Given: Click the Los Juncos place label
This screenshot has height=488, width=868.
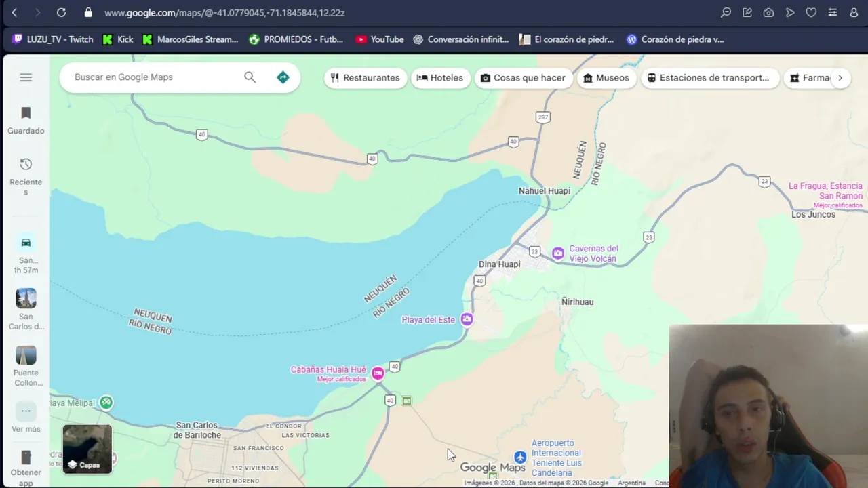Looking at the screenshot, I should pyautogui.click(x=814, y=214).
